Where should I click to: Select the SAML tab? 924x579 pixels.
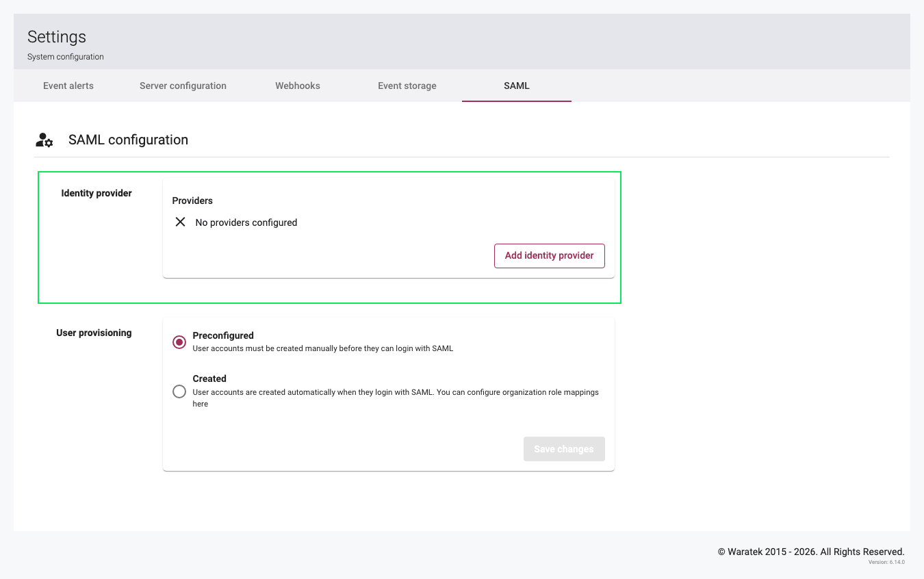(x=517, y=86)
